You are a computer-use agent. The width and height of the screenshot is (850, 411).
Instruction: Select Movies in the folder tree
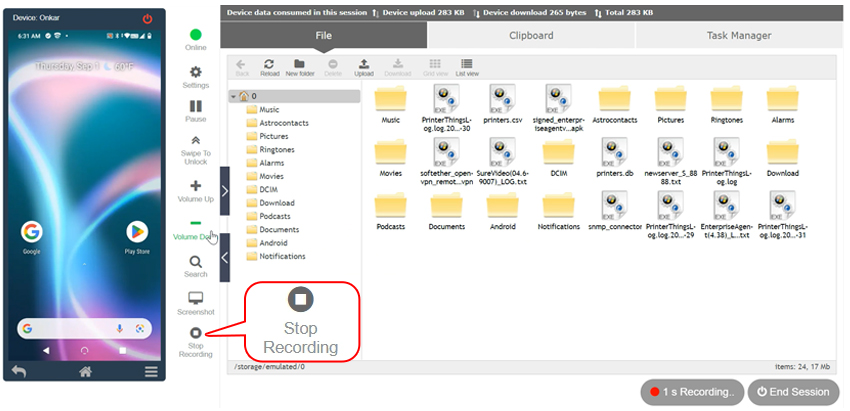point(265,176)
